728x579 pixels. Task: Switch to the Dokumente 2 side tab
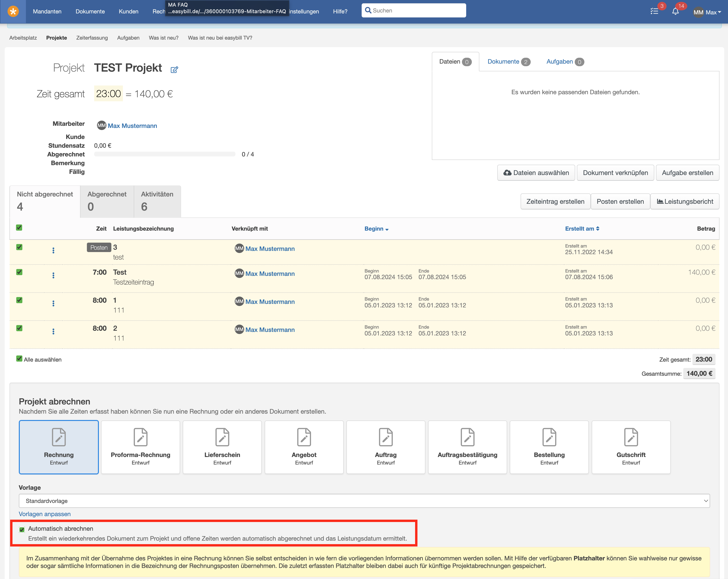pos(509,61)
